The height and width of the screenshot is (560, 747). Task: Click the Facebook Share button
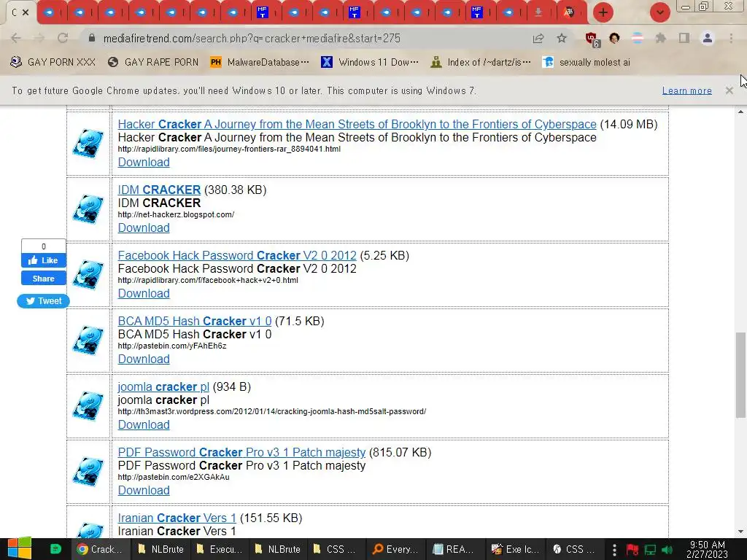click(43, 279)
